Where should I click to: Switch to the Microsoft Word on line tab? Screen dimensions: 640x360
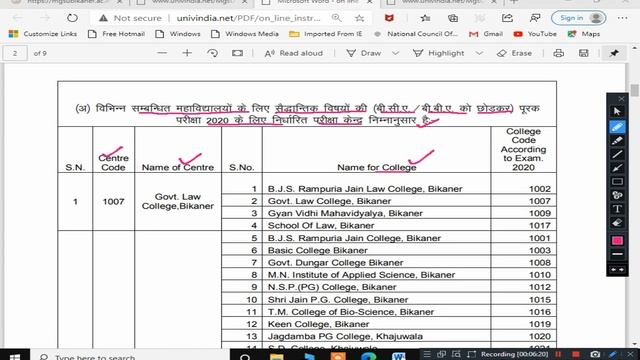click(x=317, y=2)
